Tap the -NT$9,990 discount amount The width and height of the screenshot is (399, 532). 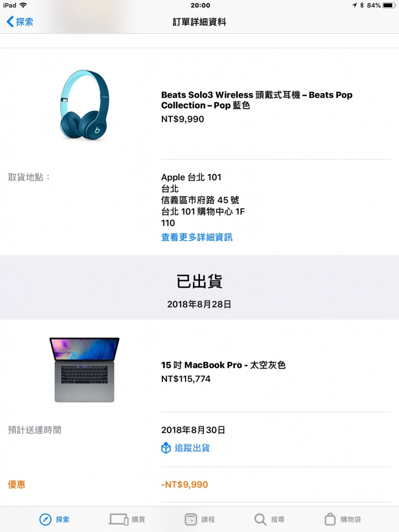tap(185, 484)
